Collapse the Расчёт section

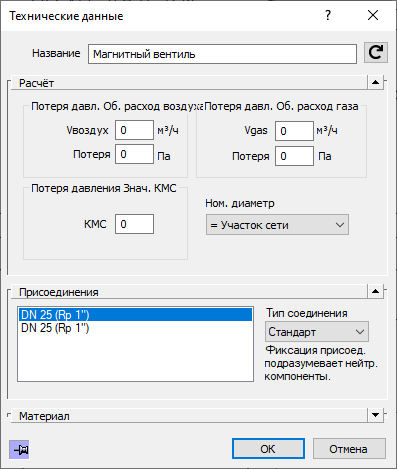point(376,82)
